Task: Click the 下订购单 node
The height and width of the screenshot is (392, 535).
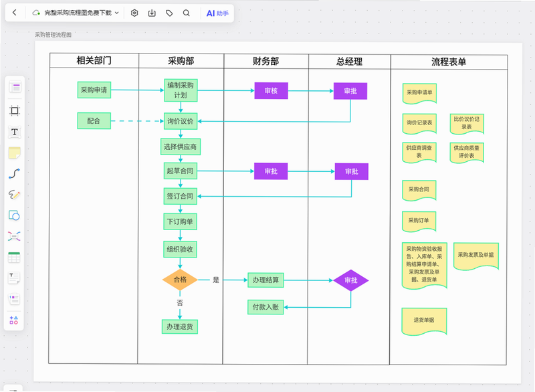Action: click(x=180, y=222)
